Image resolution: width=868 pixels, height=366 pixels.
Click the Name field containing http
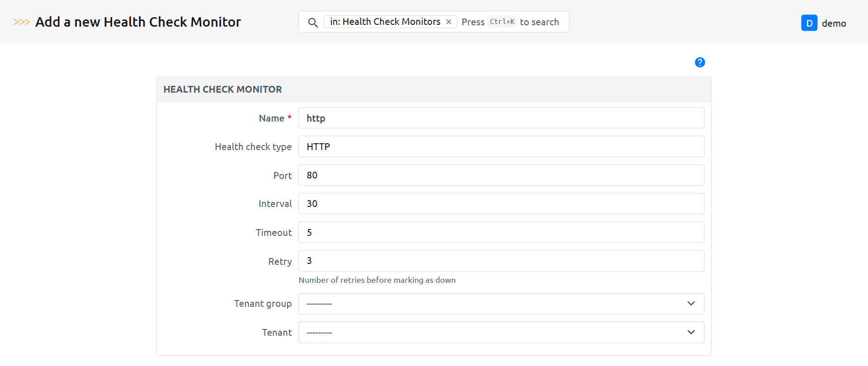501,118
